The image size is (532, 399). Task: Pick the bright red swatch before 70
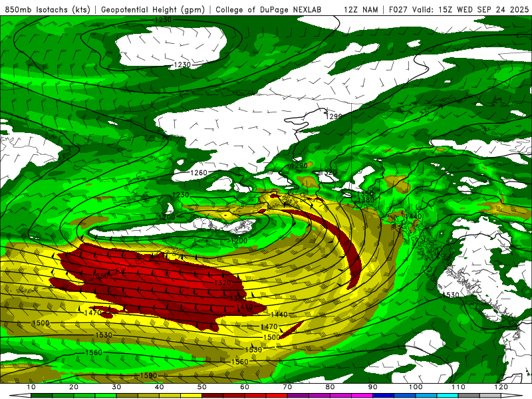coord(277,396)
